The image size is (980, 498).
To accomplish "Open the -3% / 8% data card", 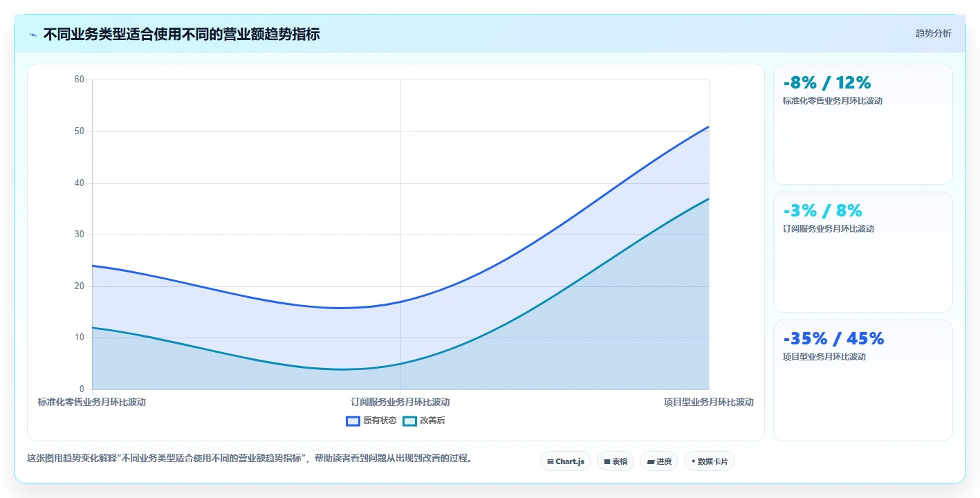I will click(x=862, y=252).
